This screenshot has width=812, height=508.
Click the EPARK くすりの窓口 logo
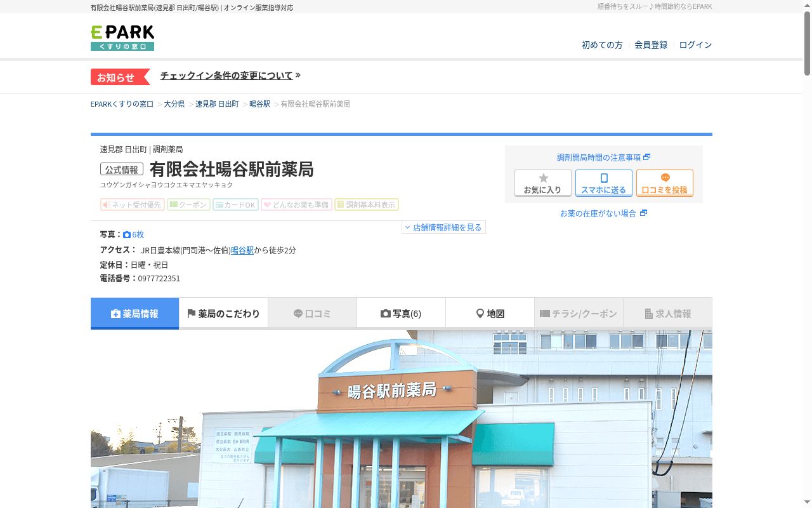tap(122, 38)
